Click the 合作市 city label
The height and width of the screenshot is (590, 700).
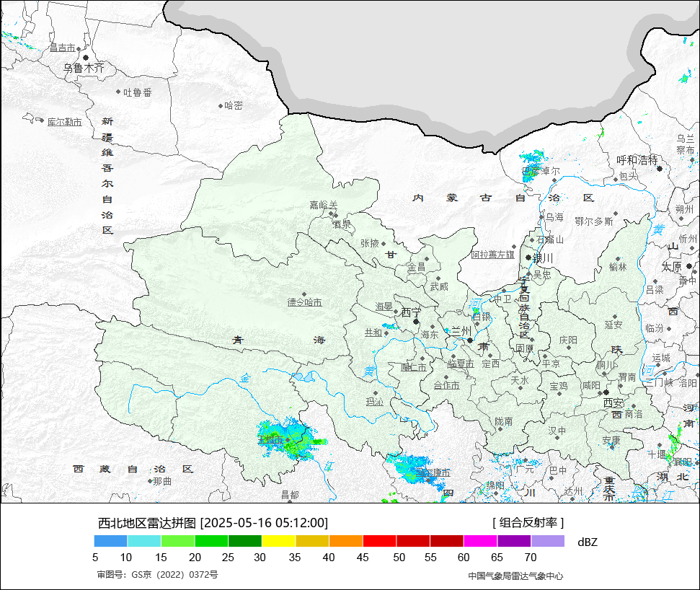coord(446,384)
